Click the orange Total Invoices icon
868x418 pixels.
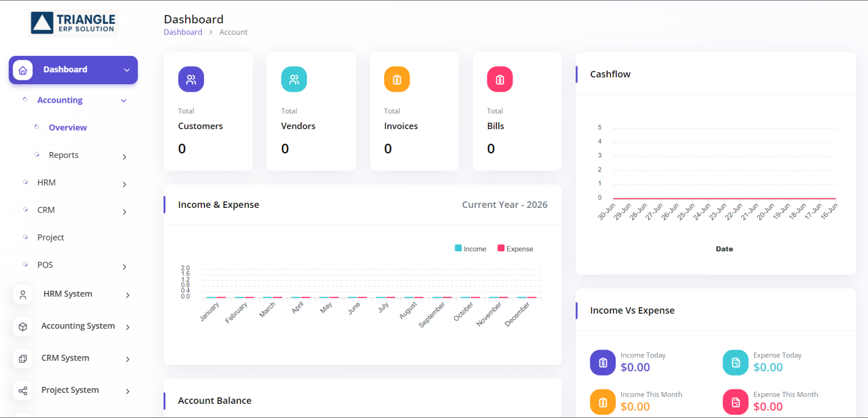tap(397, 79)
